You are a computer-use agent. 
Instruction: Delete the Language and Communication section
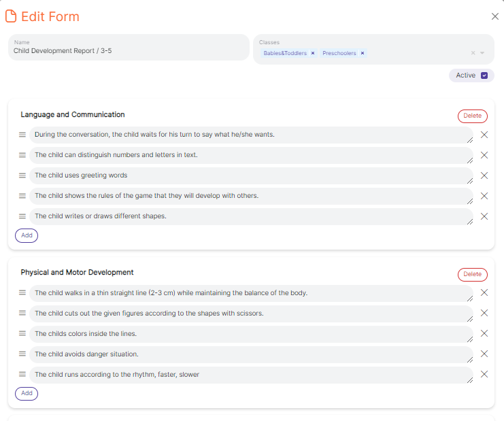pos(472,116)
